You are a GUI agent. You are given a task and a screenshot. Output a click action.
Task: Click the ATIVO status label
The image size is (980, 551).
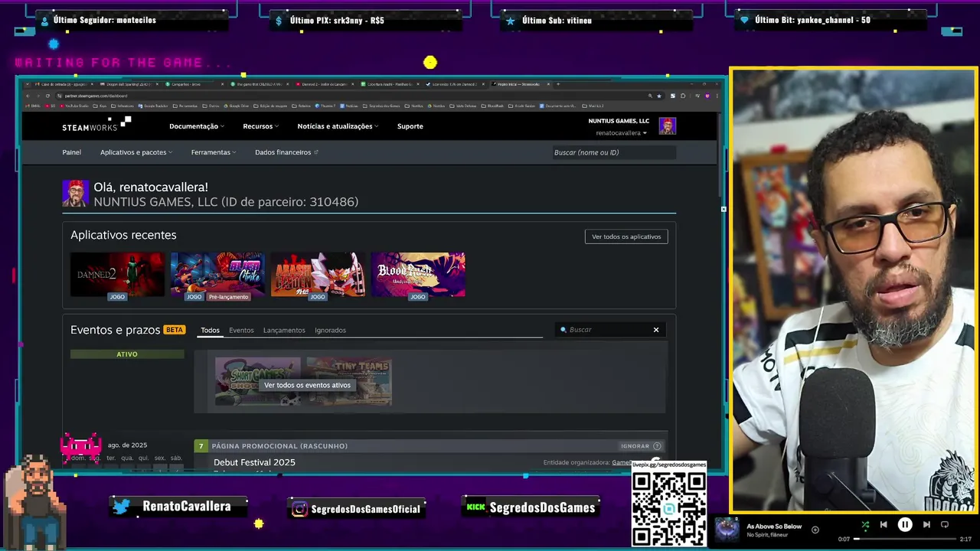click(127, 354)
